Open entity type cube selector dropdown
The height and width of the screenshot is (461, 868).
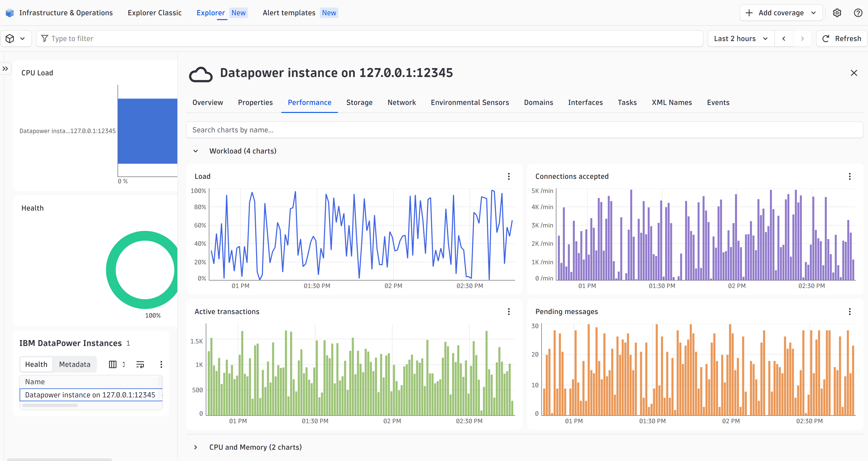click(x=16, y=38)
